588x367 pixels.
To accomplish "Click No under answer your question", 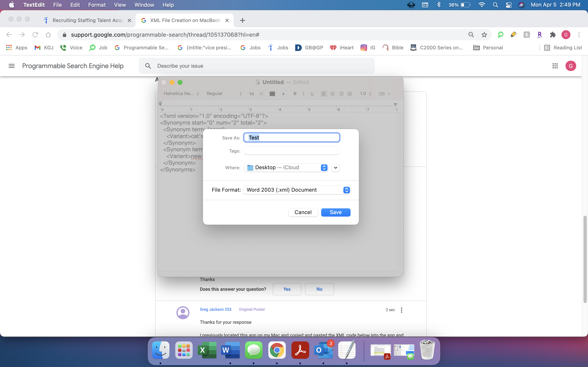I will (319, 289).
